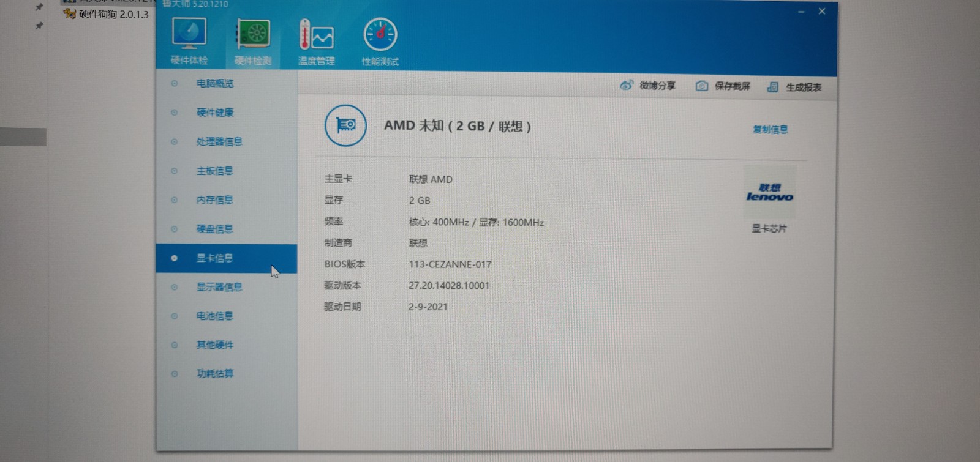980x462 pixels.
Task: Click the 频率 field label
Action: [x=334, y=221]
